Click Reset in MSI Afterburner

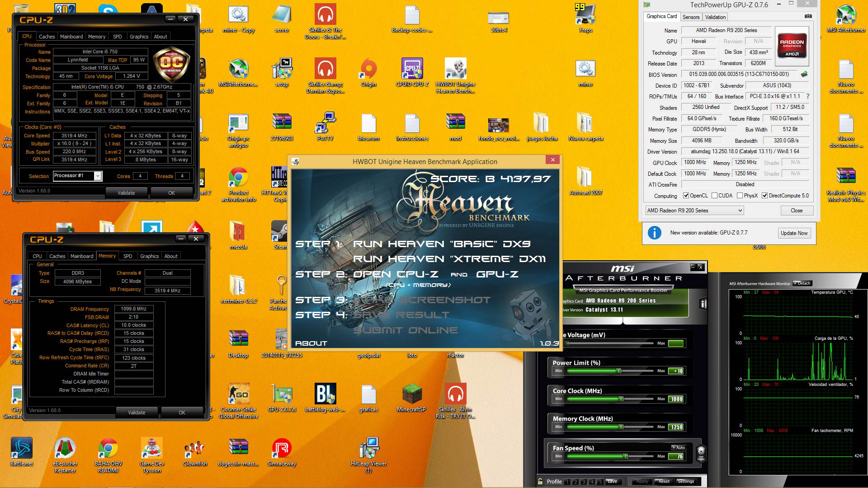[x=664, y=482]
